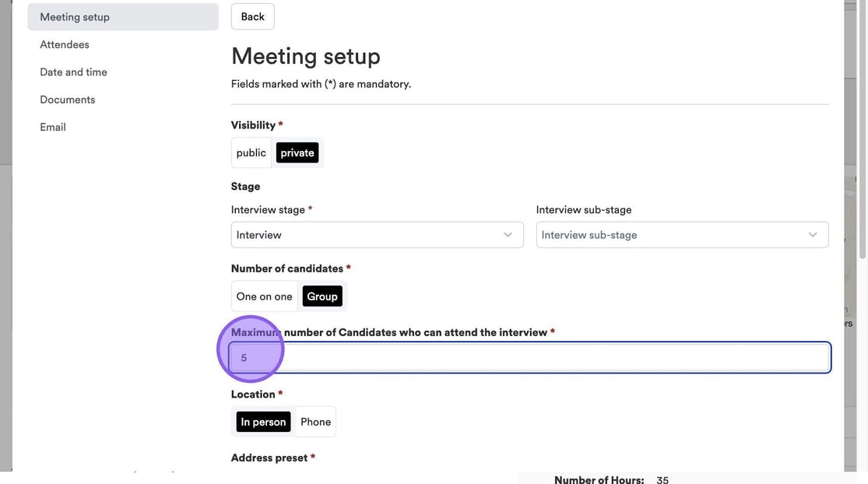
Task: Set visibility to public
Action: tap(251, 153)
